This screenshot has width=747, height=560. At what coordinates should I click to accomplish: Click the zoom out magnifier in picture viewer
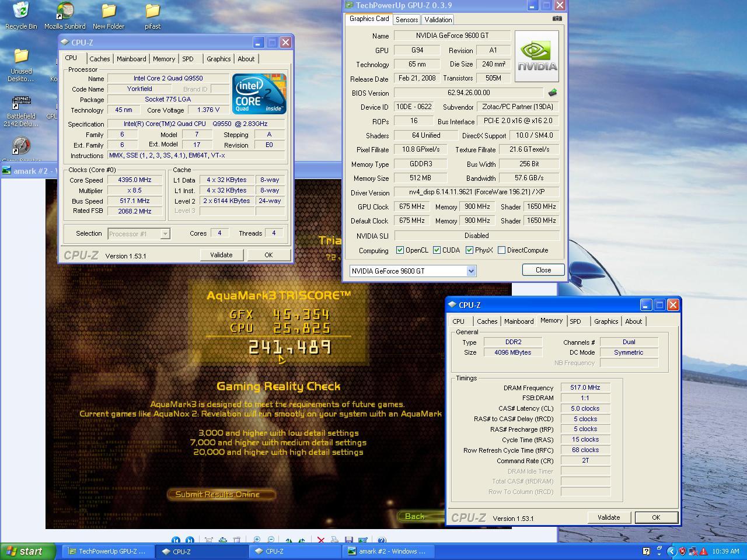271,540
